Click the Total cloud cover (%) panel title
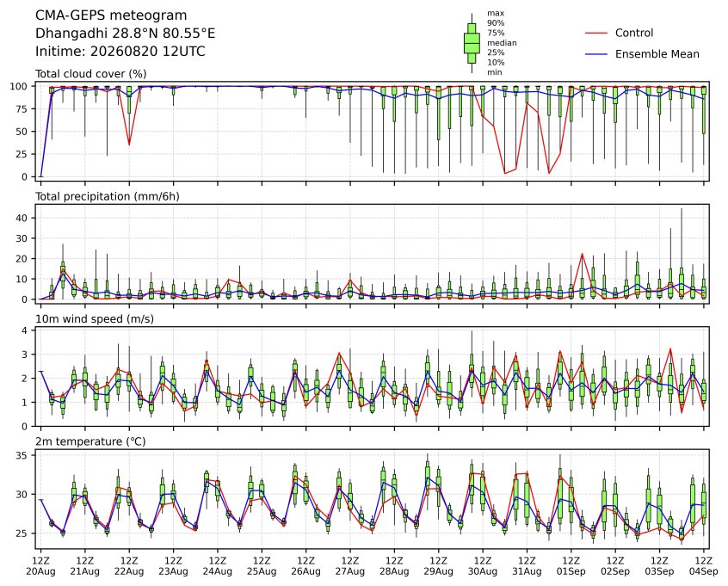Screen dimensions: 728x586 click(91, 74)
